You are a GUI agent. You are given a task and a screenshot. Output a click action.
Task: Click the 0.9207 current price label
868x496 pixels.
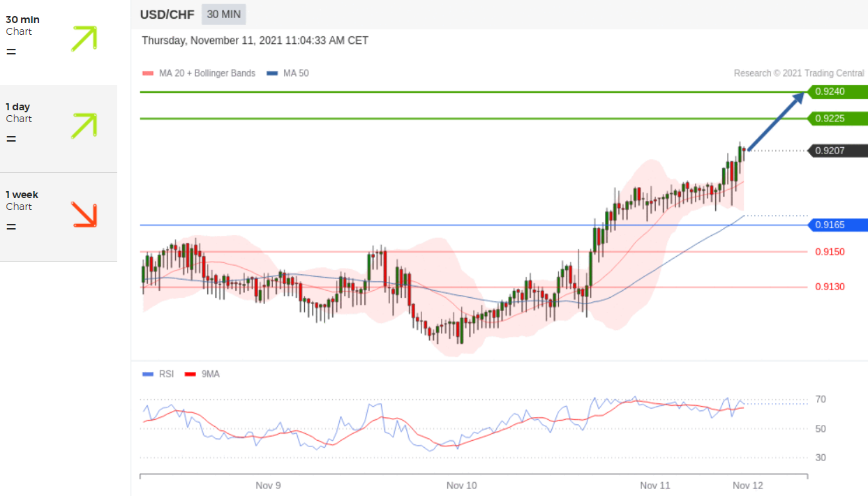[x=837, y=151]
